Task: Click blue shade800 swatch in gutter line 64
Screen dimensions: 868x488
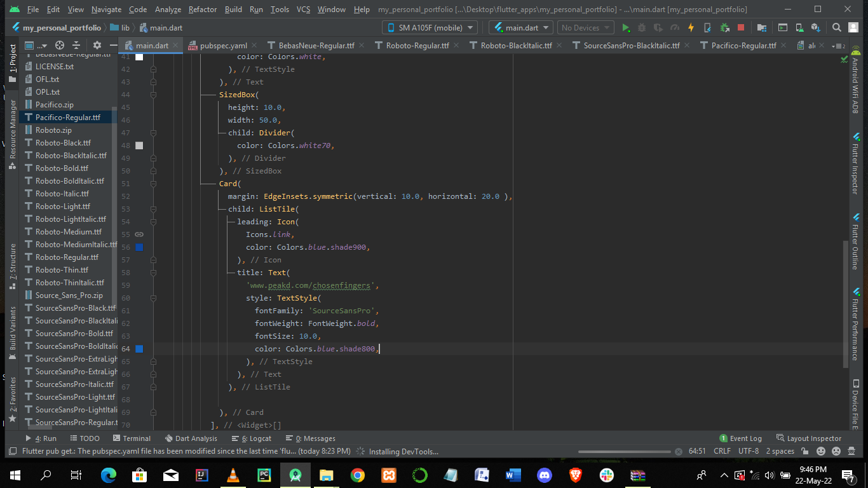Action: click(x=139, y=349)
